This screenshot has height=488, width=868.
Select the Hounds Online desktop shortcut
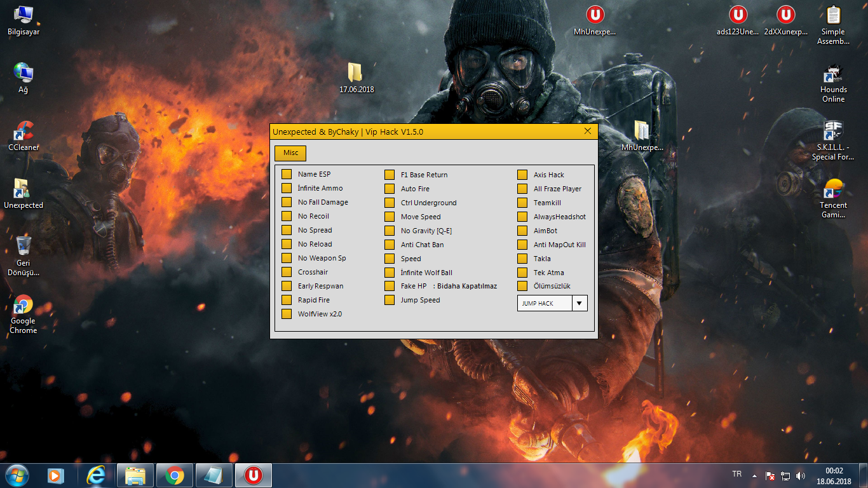[x=833, y=83]
